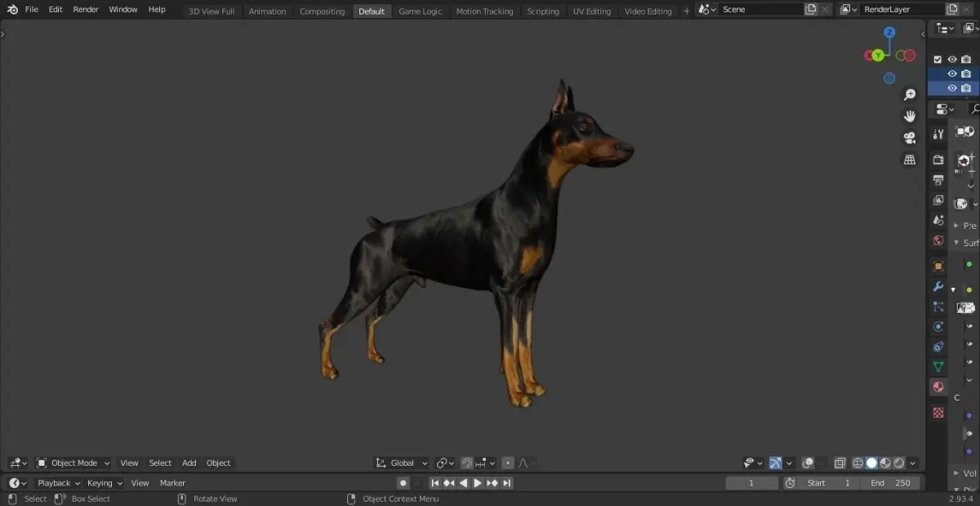Switch to the UV Editing workspace tab

tap(591, 11)
